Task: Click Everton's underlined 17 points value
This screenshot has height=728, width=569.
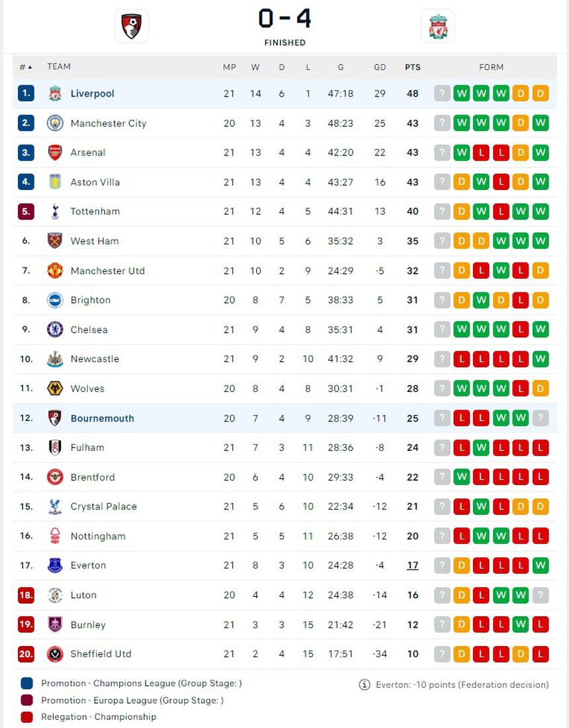Action: tap(413, 565)
